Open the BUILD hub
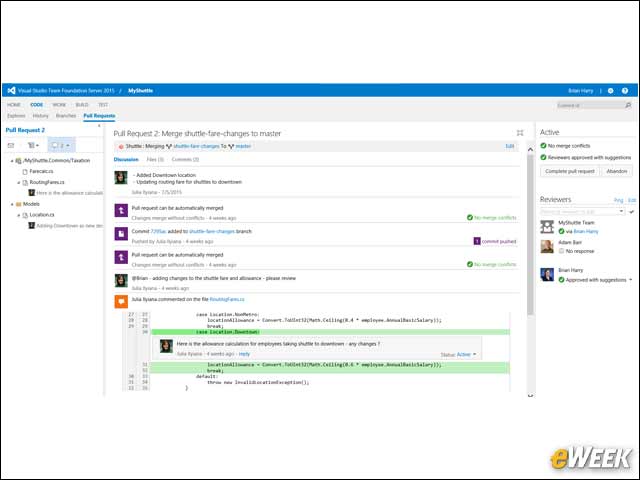640x480 pixels. point(82,105)
